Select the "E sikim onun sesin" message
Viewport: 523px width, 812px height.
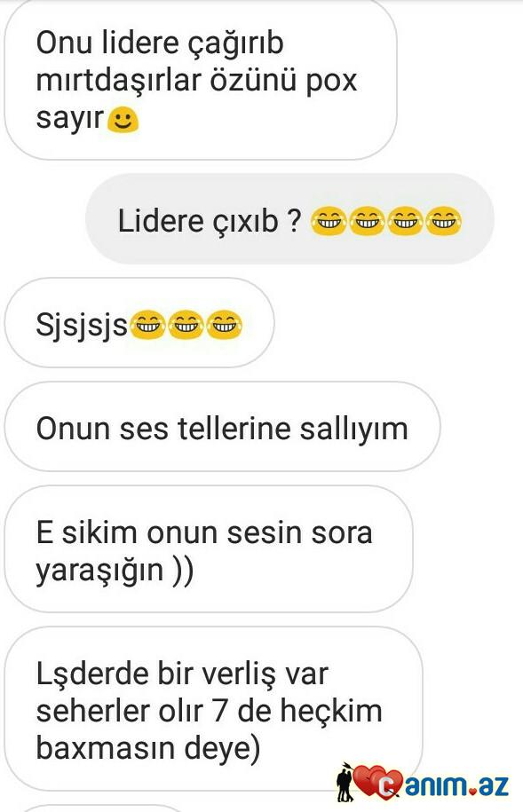[x=209, y=549]
